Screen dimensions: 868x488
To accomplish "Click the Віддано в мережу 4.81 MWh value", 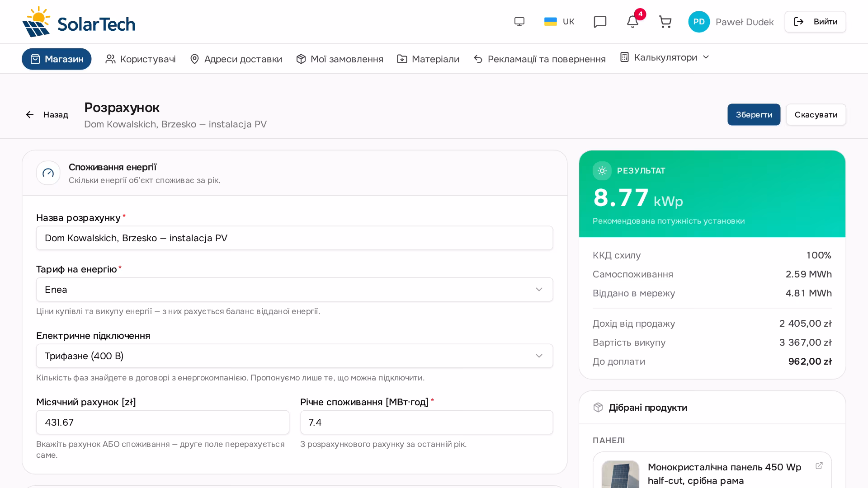I will click(x=808, y=293).
